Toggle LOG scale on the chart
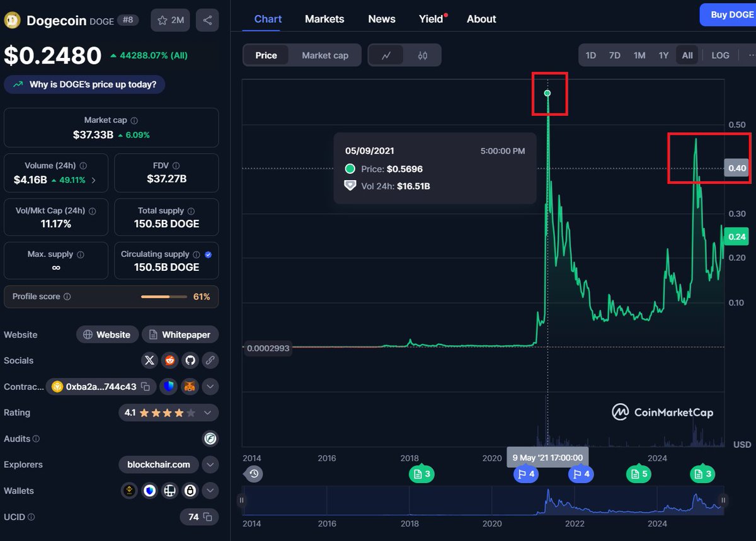Image resolution: width=756 pixels, height=541 pixels. (720, 55)
